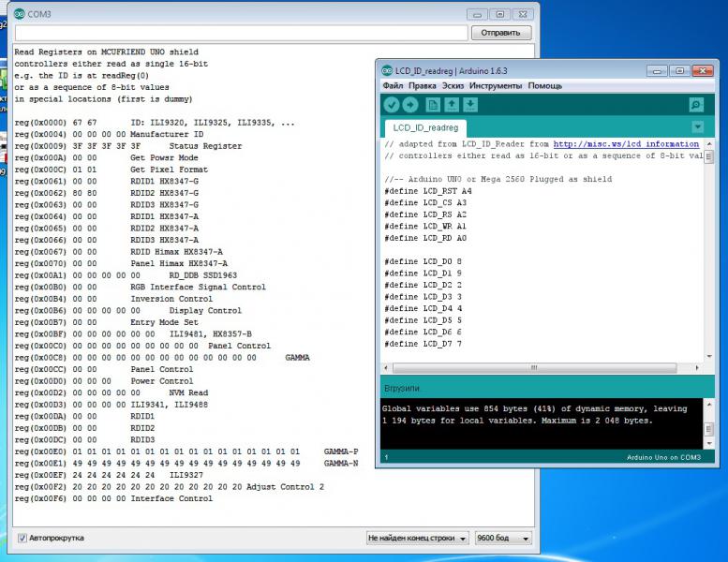Follow the misc.ws/lcd_information link in code
728x562 pixels.
[626, 144]
